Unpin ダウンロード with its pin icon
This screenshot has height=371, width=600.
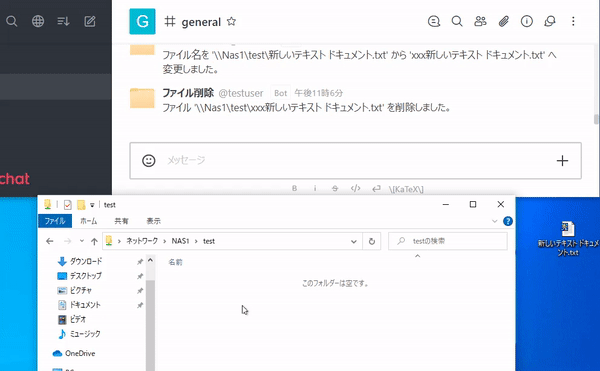click(140, 262)
